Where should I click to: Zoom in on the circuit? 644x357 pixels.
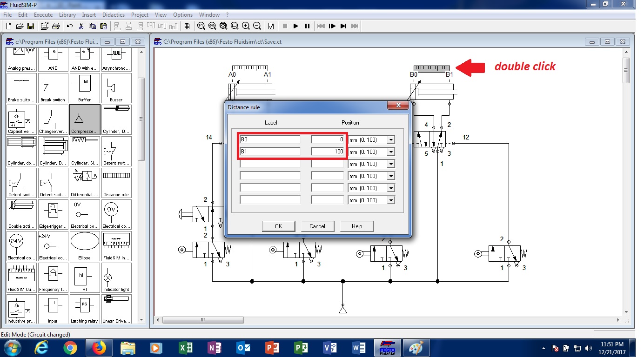click(246, 26)
